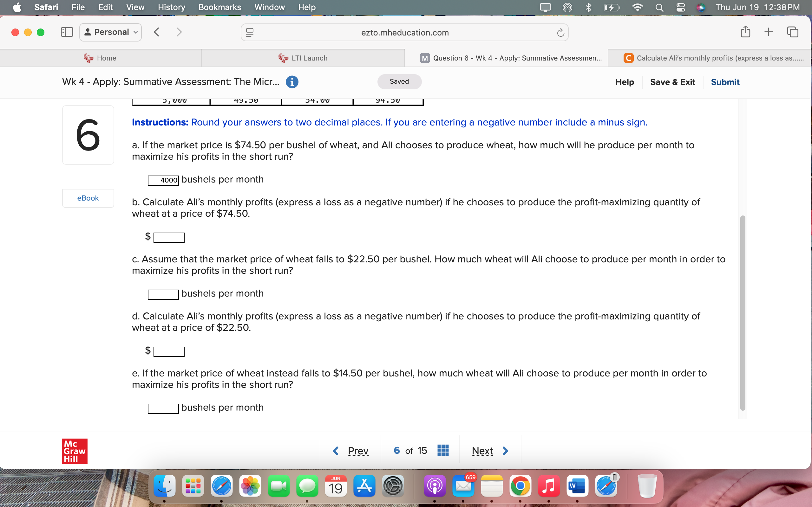Click the Submit link
This screenshot has height=507, width=812.
(x=725, y=82)
